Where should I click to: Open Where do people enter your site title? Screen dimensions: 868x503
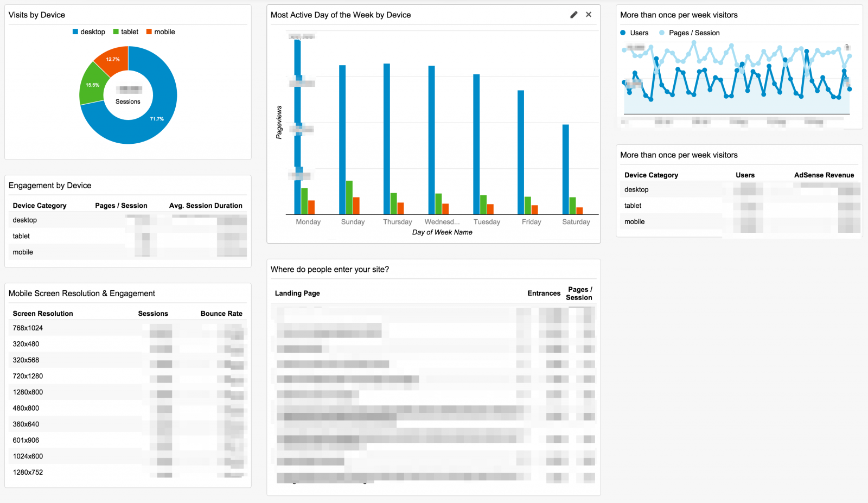330,270
